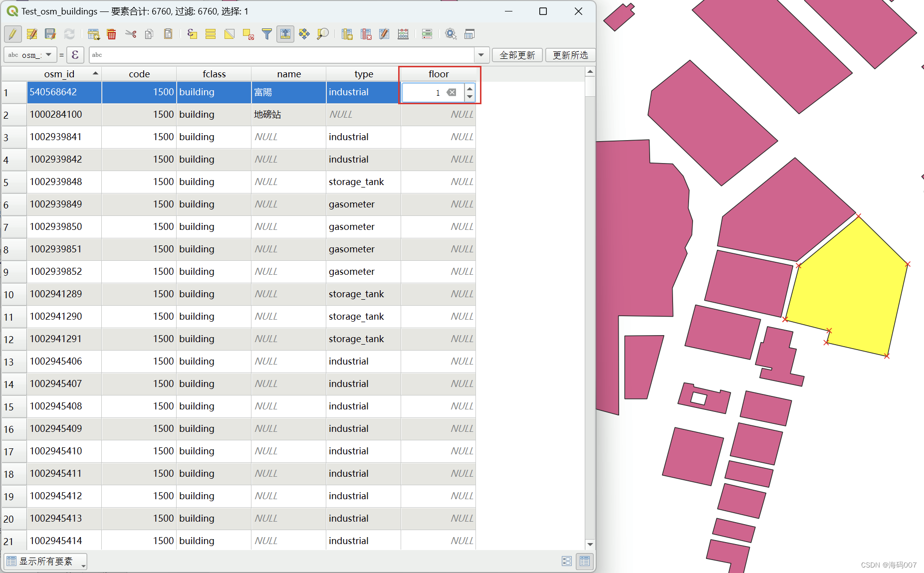
Task: Deselect all features icon
Action: 248,34
